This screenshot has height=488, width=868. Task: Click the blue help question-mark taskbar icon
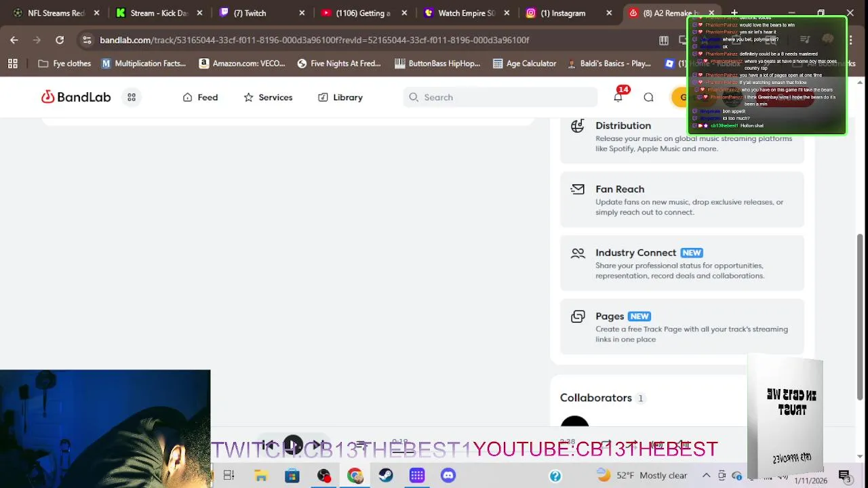555,476
